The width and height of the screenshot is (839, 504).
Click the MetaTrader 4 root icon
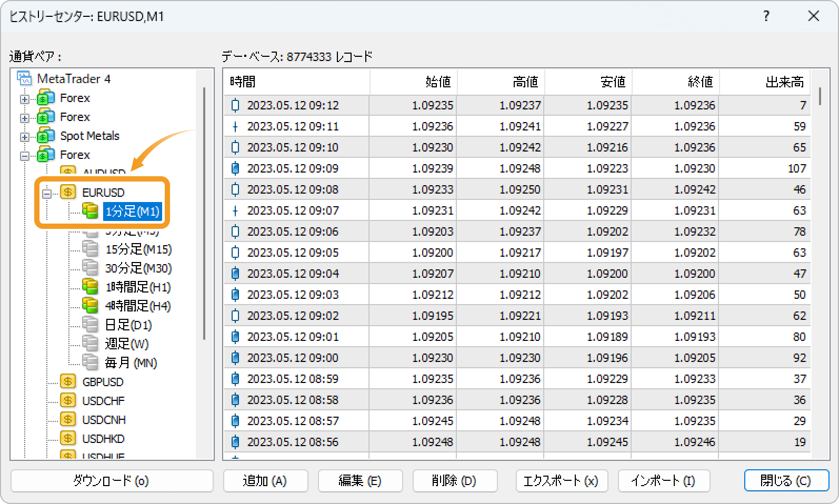25,78
